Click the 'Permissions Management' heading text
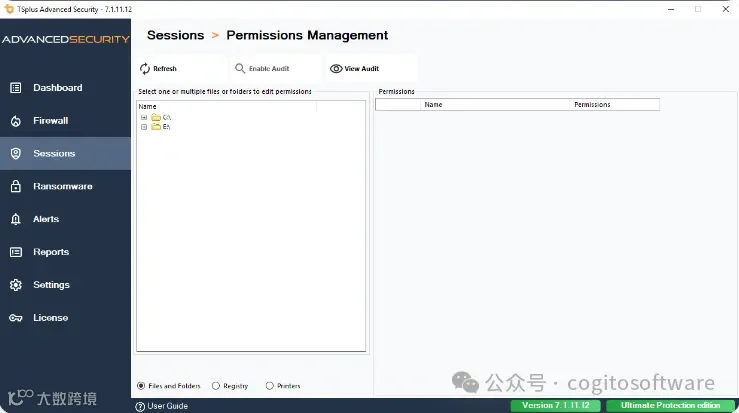The image size is (739, 413). [x=307, y=35]
